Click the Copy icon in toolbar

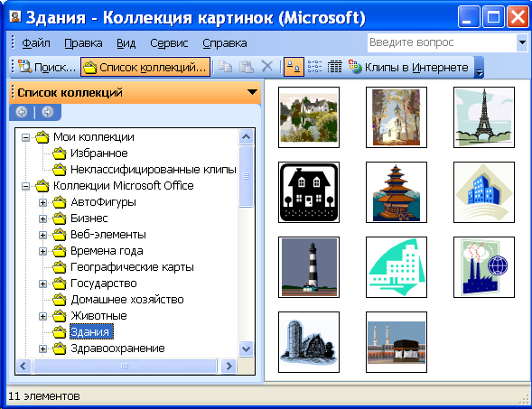click(x=225, y=67)
